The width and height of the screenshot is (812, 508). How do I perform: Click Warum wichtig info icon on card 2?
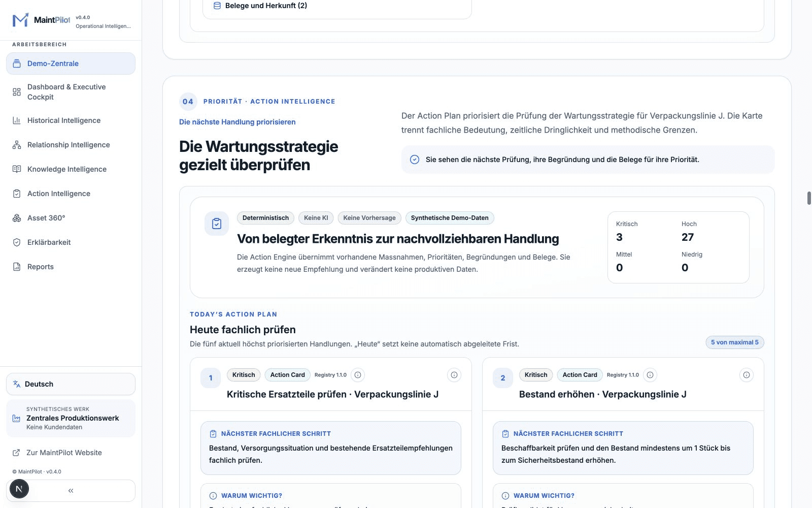tap(505, 496)
